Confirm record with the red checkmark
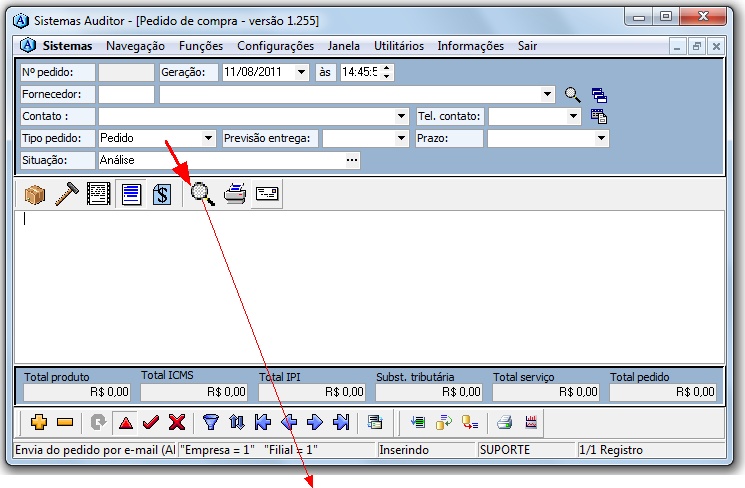745x488 pixels. pyautogui.click(x=151, y=422)
